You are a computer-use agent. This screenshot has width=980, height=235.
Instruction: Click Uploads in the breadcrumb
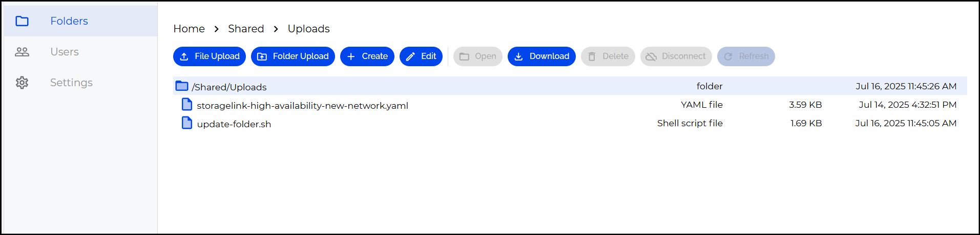tap(308, 29)
